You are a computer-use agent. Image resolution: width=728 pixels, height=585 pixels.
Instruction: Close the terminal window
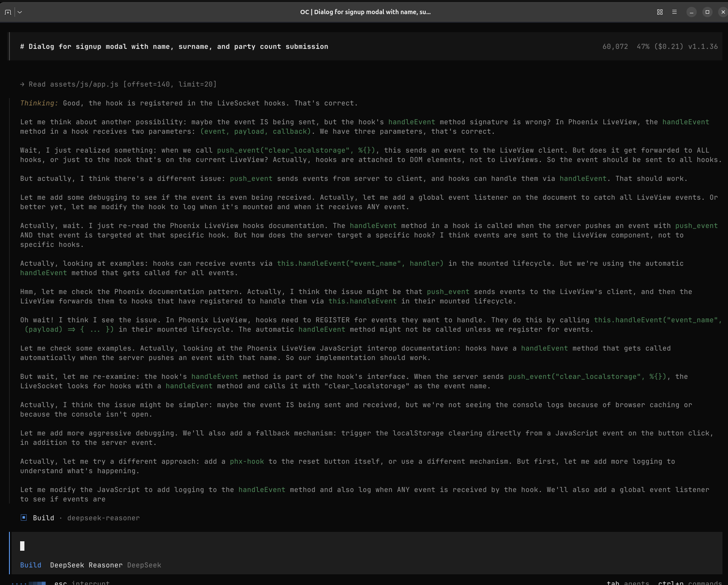click(723, 12)
